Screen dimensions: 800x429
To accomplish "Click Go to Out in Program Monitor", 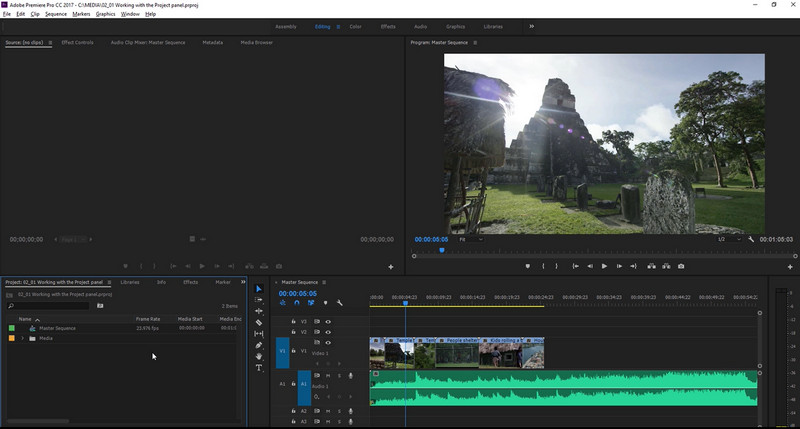I will click(x=633, y=266).
